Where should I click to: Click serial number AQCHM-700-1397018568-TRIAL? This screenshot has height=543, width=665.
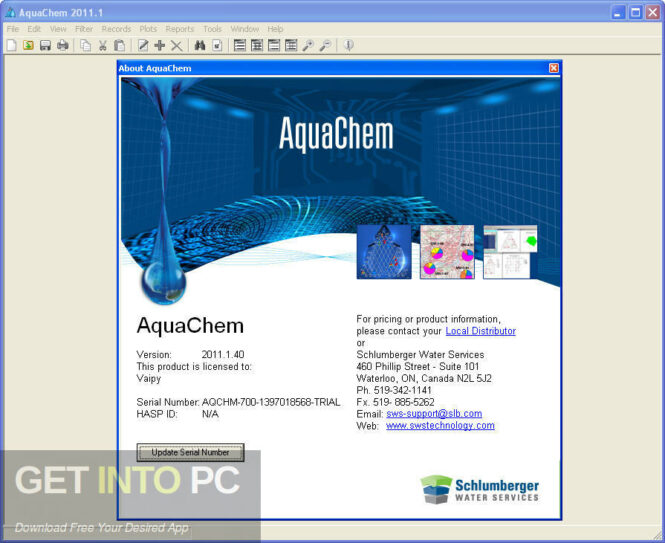click(271, 402)
